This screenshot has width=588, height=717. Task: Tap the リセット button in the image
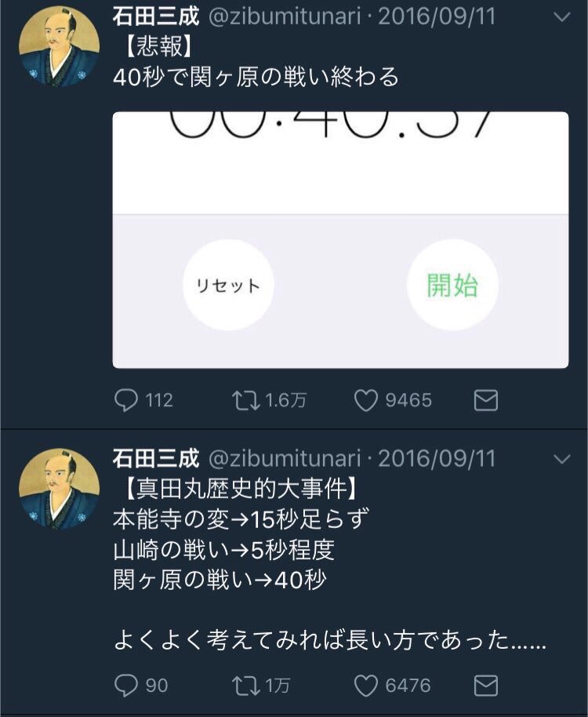[228, 285]
